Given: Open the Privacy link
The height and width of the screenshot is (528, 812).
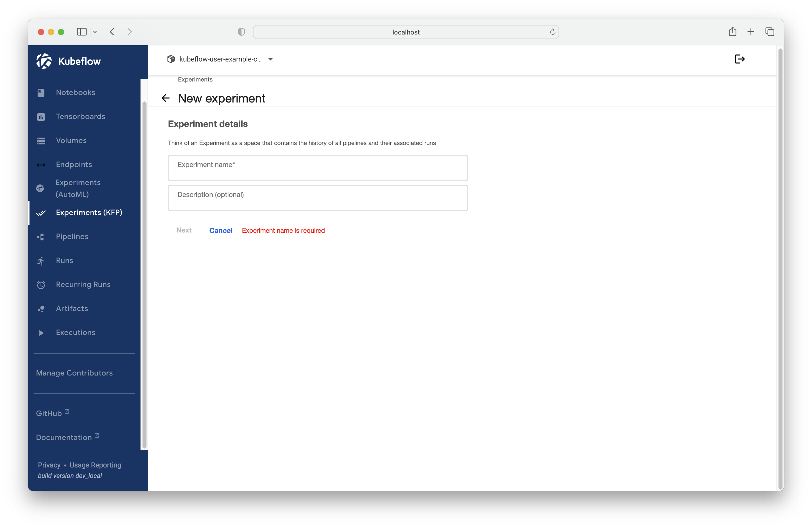Looking at the screenshot, I should coord(49,465).
